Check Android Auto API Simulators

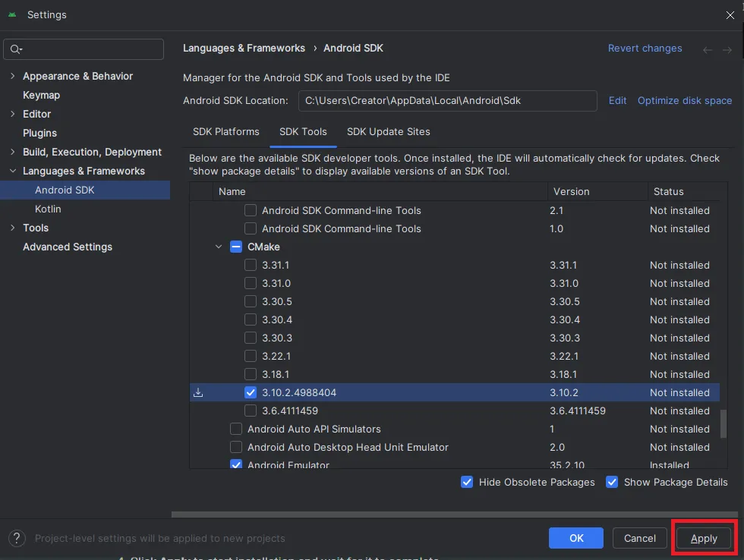point(236,429)
